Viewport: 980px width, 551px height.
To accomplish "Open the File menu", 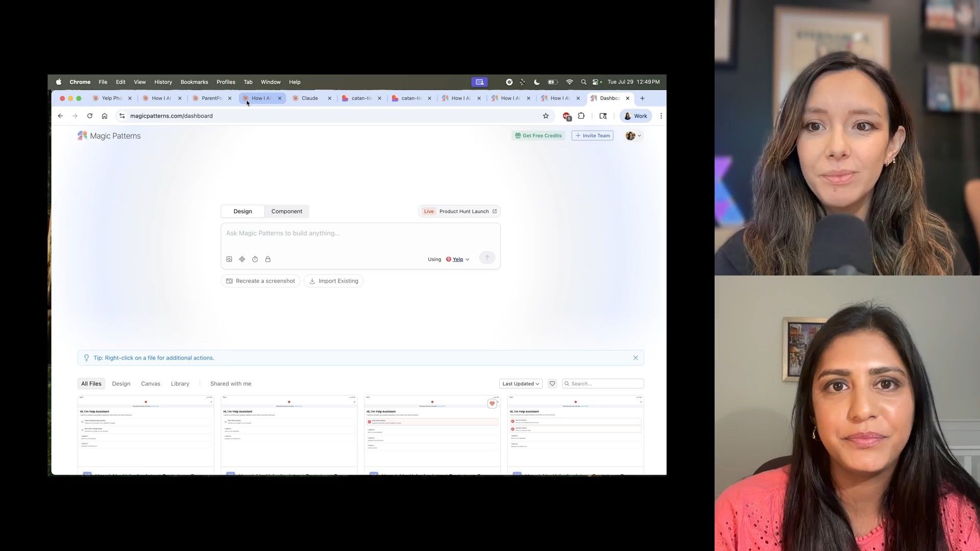I will (103, 82).
